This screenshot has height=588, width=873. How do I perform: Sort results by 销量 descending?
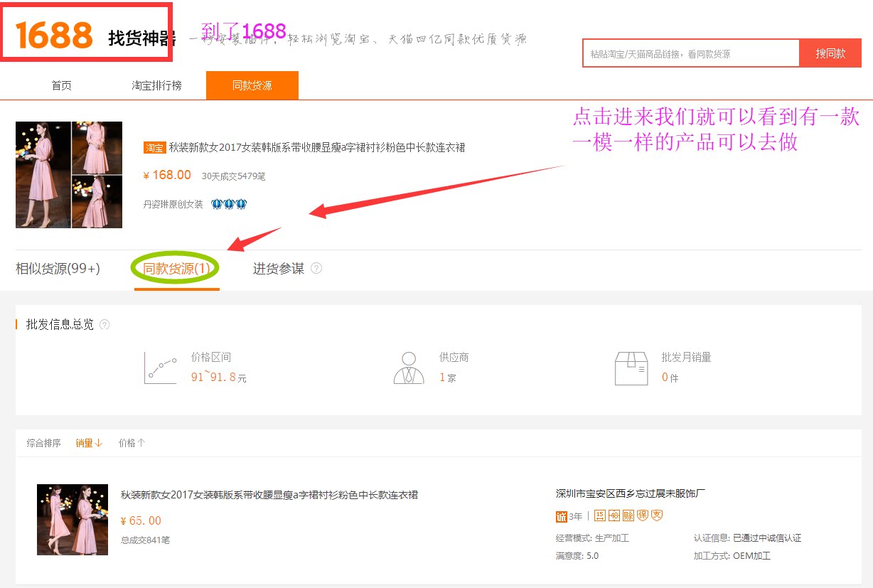tap(90, 443)
